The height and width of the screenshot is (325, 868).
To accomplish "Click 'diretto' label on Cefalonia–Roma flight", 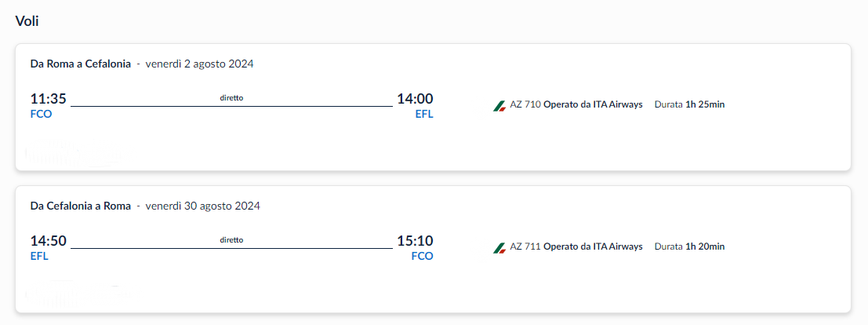I will click(231, 240).
